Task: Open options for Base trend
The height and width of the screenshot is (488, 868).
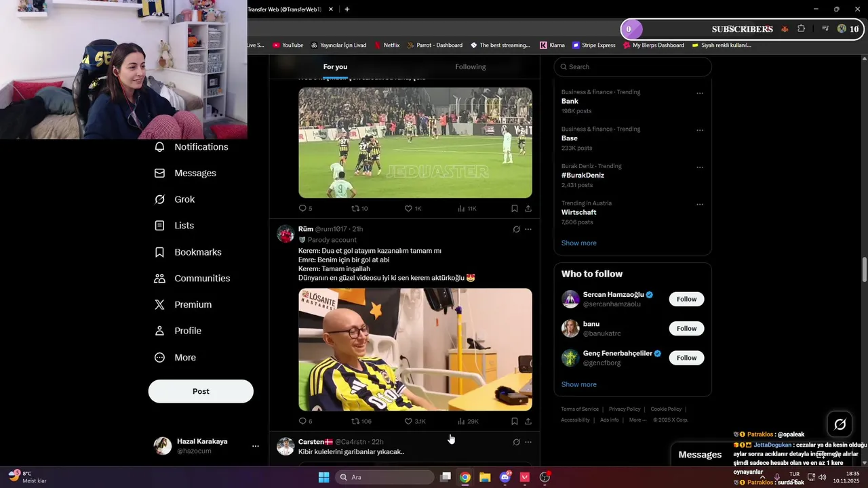Action: (x=700, y=130)
